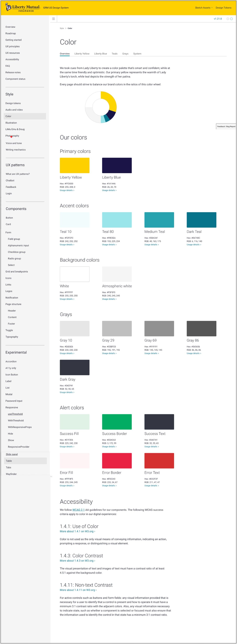This screenshot has width=237, height=644.
Task: Click the Gray 69 color swatch
Action: [x=159, y=329]
